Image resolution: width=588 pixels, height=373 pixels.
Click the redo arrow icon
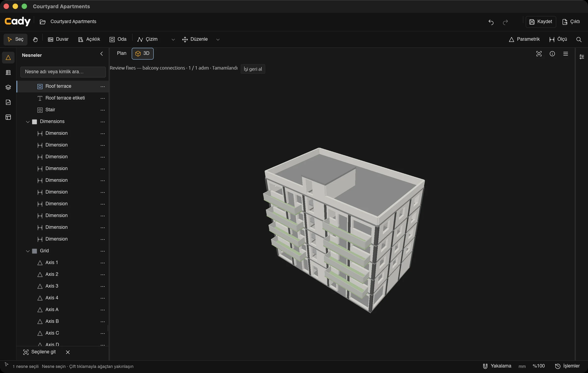505,22
